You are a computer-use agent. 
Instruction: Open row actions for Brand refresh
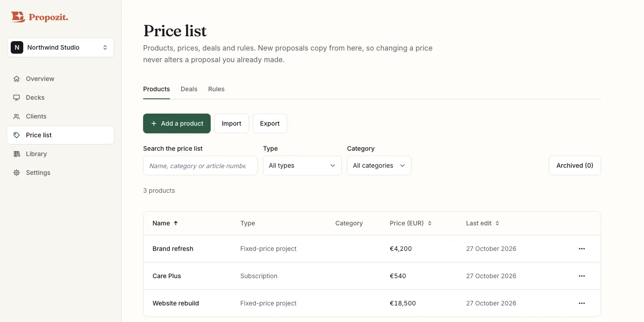pos(582,249)
